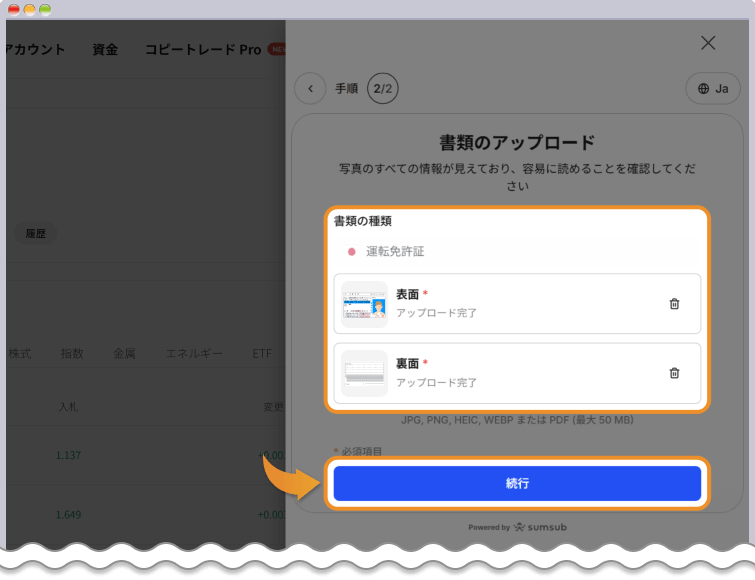This screenshot has height=580, width=755.
Task: Click the 書類の種類 label
Action: pos(363,221)
